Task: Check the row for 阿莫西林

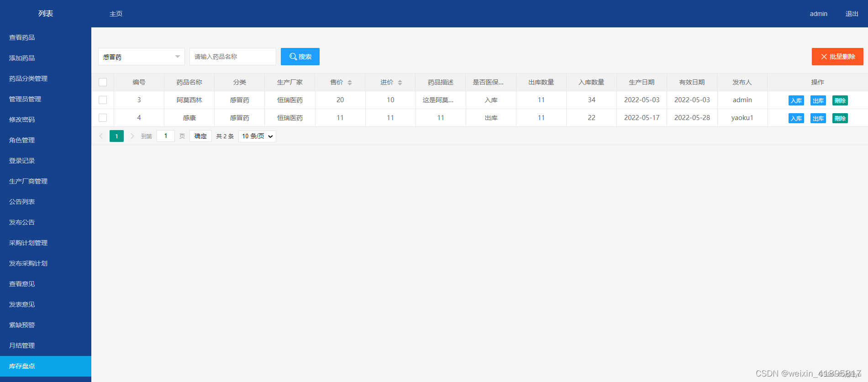Action: (103, 100)
